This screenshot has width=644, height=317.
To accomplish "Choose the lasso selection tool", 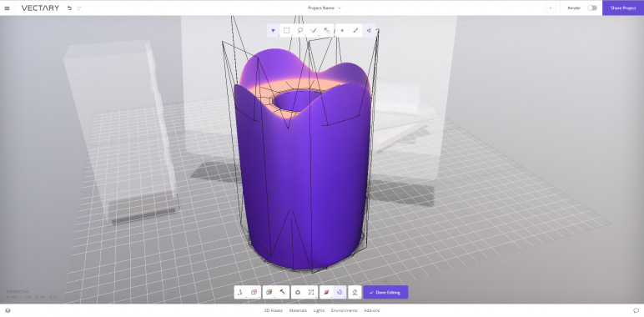I will click(300, 30).
